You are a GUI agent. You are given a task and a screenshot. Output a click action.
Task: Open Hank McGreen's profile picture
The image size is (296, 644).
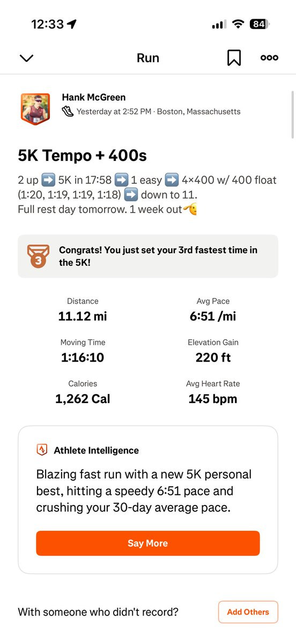click(x=35, y=108)
